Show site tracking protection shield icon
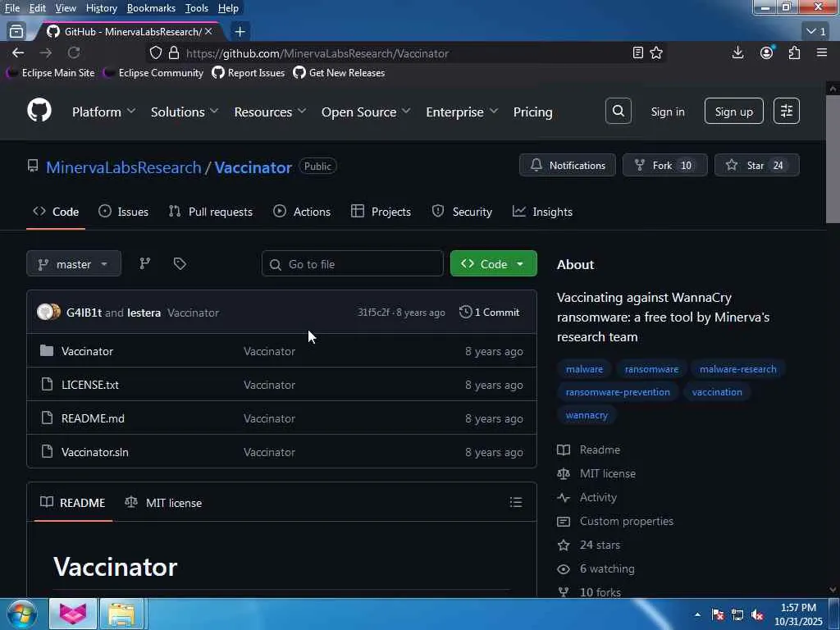Screen dimensions: 840x630 (x=155, y=52)
